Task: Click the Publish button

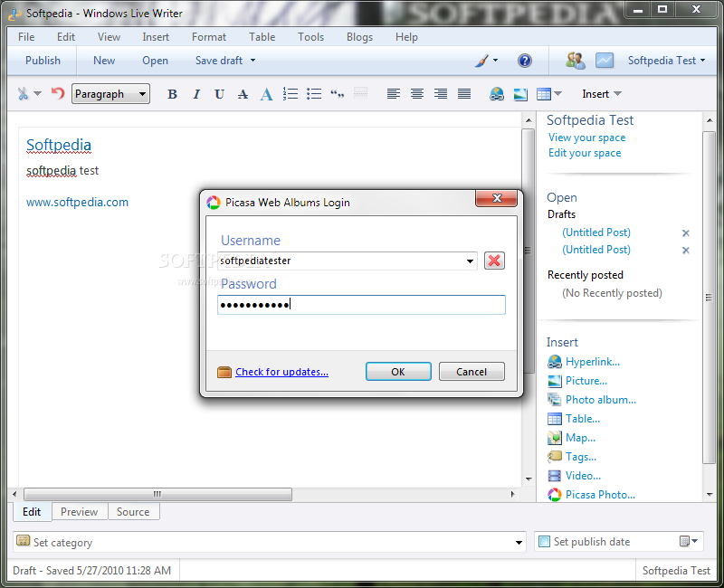Action: 43,61
